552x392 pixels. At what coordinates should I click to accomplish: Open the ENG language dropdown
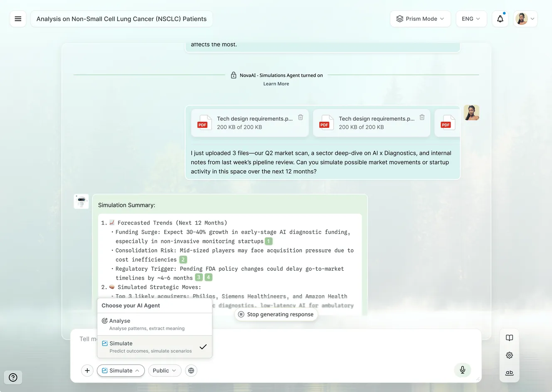point(471,19)
